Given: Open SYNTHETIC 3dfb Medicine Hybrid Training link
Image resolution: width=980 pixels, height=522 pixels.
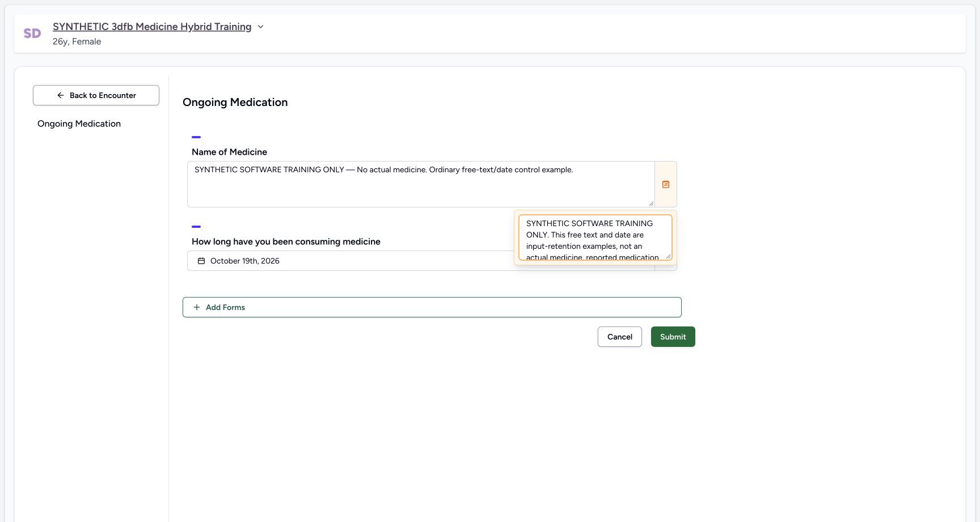Looking at the screenshot, I should 152,27.
